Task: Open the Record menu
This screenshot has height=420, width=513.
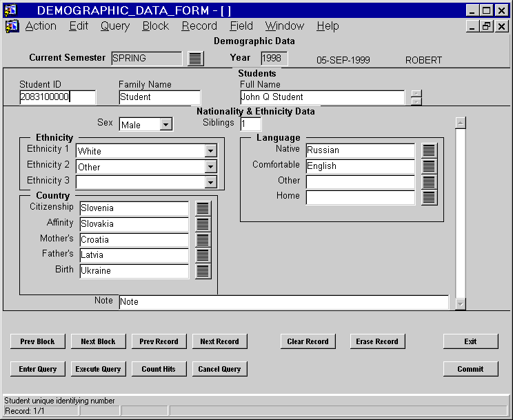Action: (199, 26)
